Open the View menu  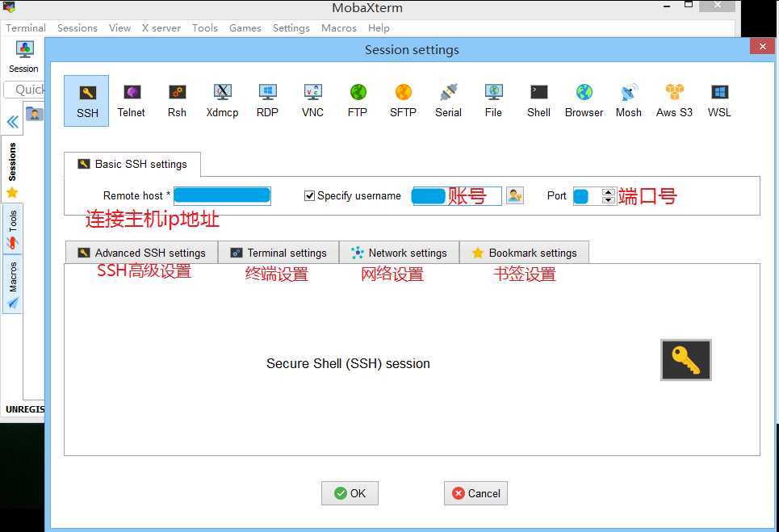click(x=119, y=27)
